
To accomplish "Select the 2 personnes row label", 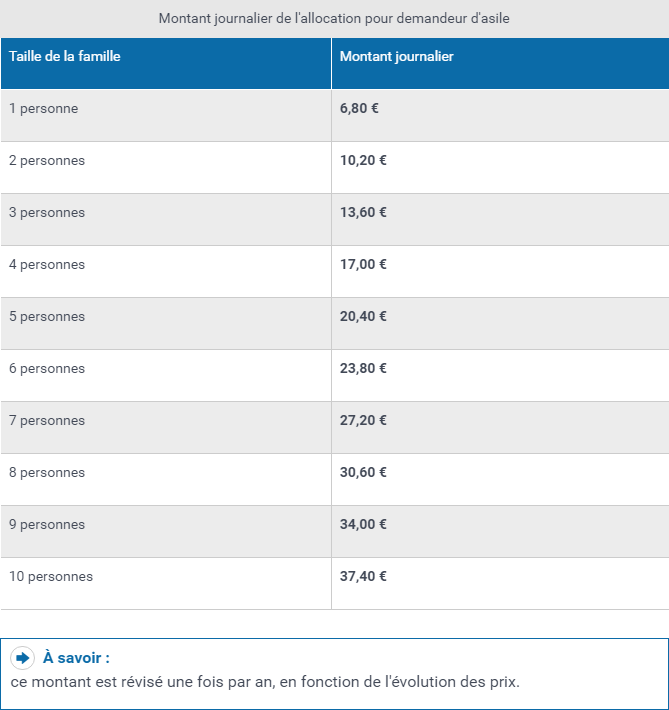I will point(47,161).
